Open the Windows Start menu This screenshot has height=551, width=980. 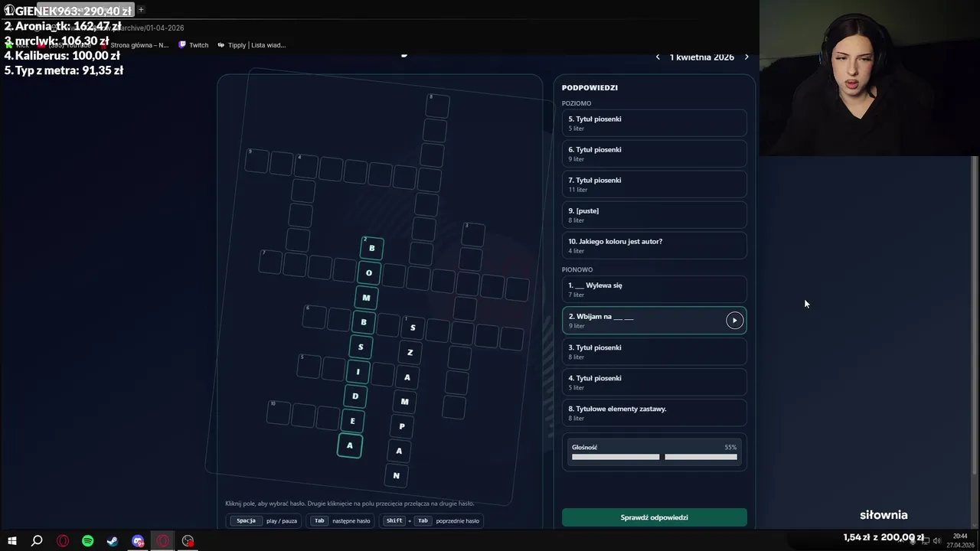(12, 541)
